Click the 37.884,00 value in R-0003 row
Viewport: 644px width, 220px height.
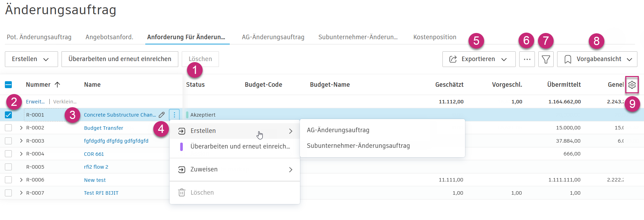568,141
